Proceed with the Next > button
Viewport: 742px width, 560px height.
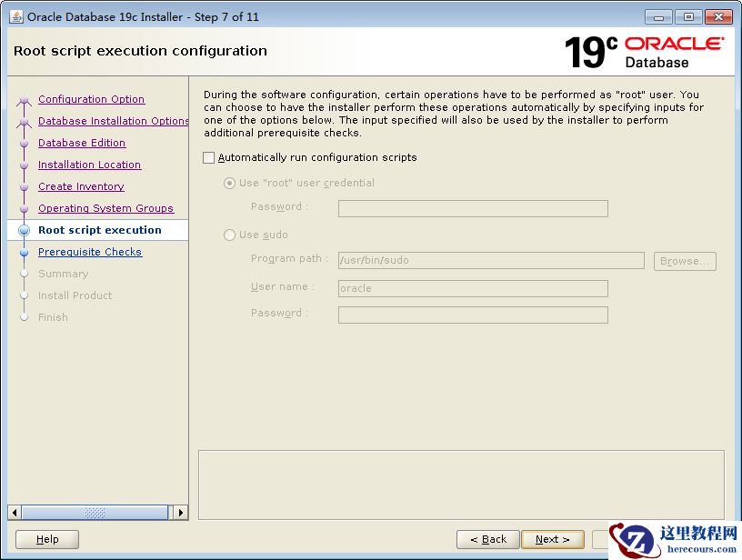click(552, 539)
